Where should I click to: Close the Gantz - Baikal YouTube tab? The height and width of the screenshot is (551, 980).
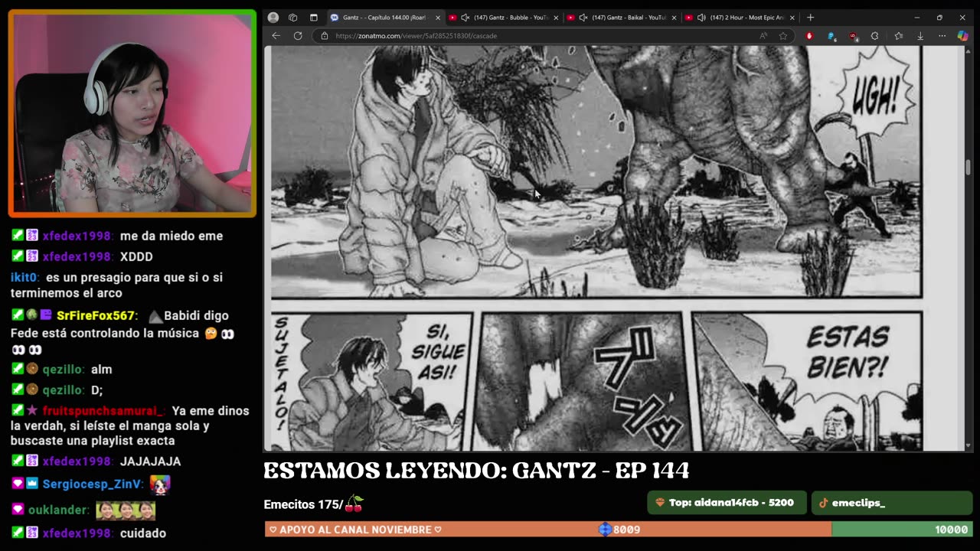coord(674,18)
